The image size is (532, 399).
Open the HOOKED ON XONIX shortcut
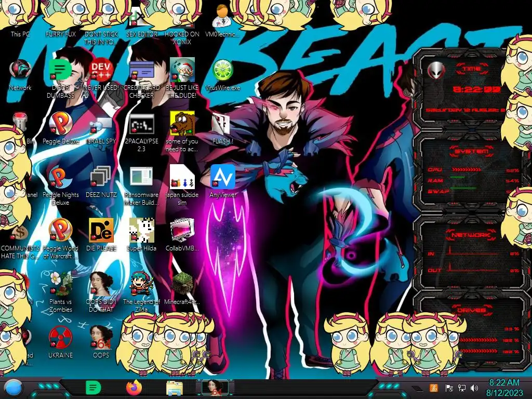pyautogui.click(x=182, y=24)
